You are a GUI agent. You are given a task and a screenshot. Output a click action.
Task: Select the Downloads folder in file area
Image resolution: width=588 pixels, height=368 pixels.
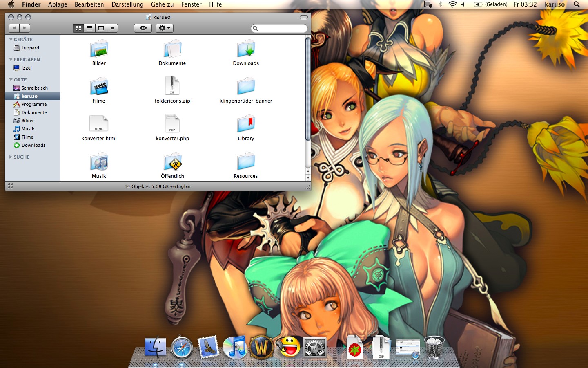point(246,49)
